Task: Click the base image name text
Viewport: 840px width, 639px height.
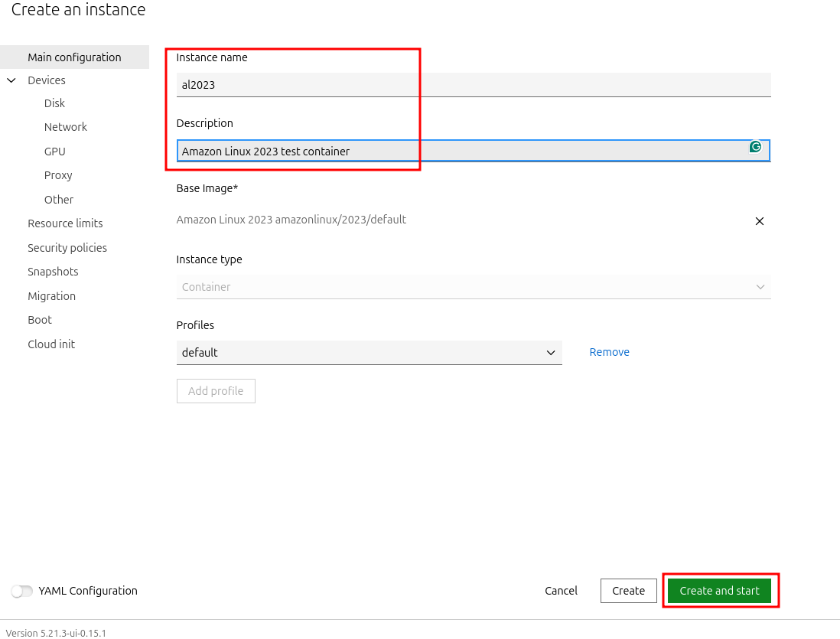Action: coord(291,220)
